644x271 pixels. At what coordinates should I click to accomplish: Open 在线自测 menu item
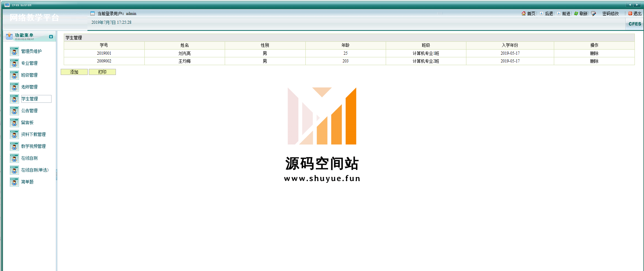[x=29, y=158]
